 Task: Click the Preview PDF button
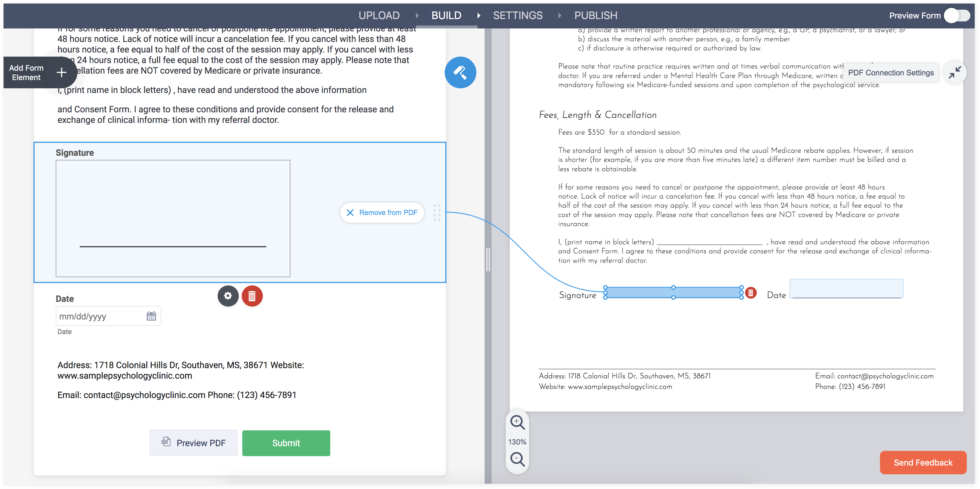coord(193,443)
